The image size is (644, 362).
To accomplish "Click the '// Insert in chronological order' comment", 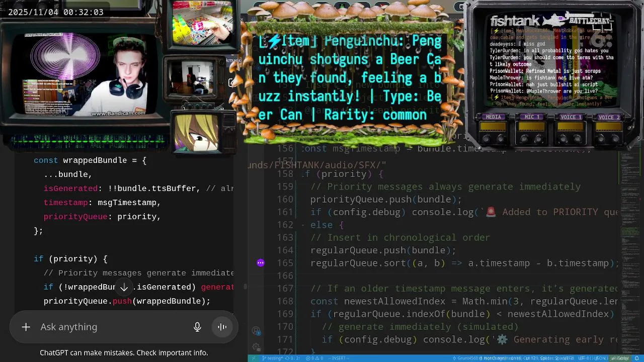I will click(400, 237).
